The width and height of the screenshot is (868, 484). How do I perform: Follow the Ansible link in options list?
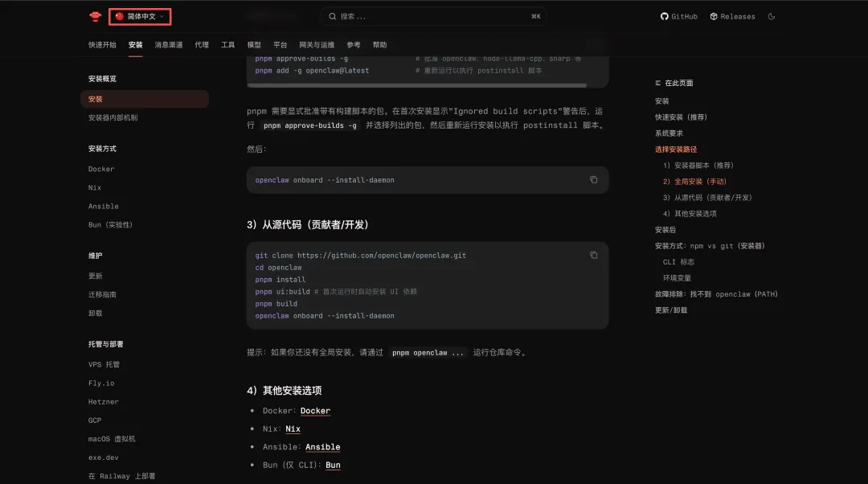click(323, 447)
